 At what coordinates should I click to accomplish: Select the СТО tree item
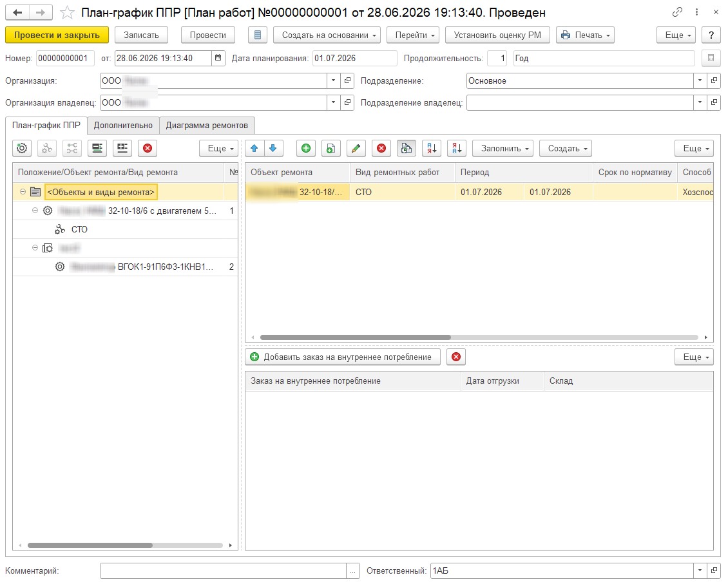79,230
